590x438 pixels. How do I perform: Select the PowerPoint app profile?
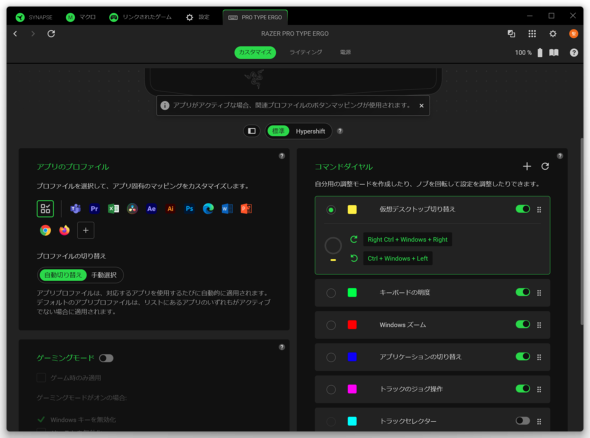coord(246,208)
